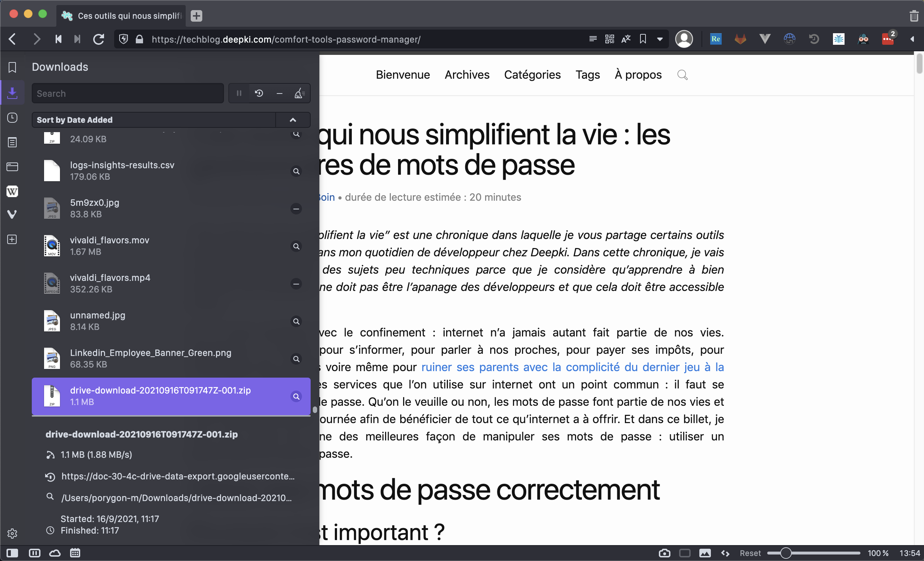
Task: Toggle the side panel visibility in status bar
Action: tap(12, 553)
